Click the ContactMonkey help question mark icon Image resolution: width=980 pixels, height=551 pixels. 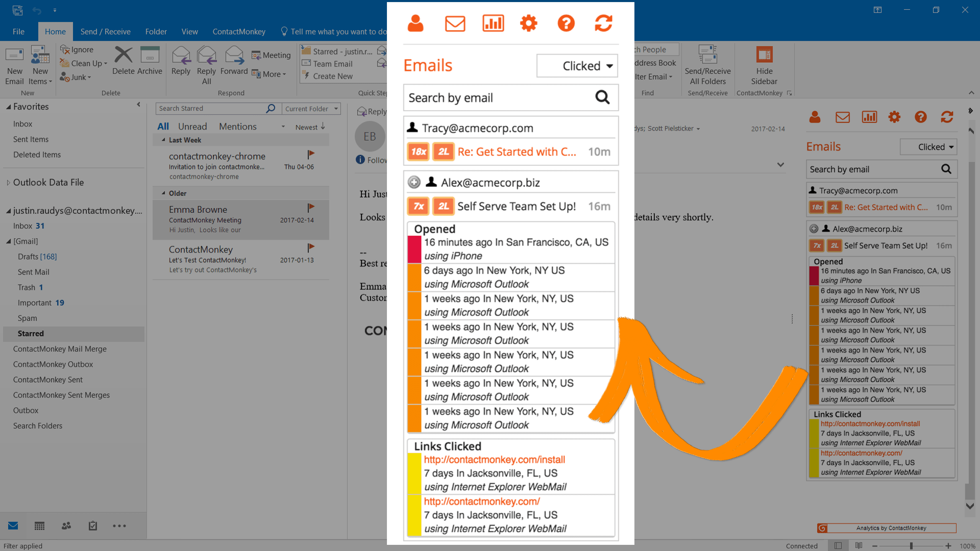tap(566, 23)
